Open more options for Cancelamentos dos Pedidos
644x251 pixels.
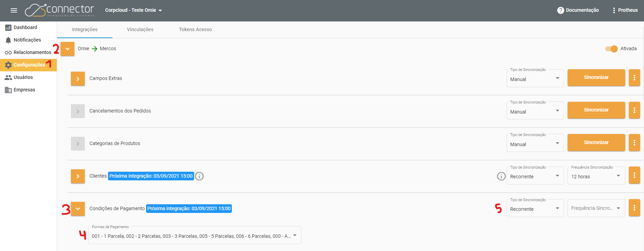coord(634,110)
